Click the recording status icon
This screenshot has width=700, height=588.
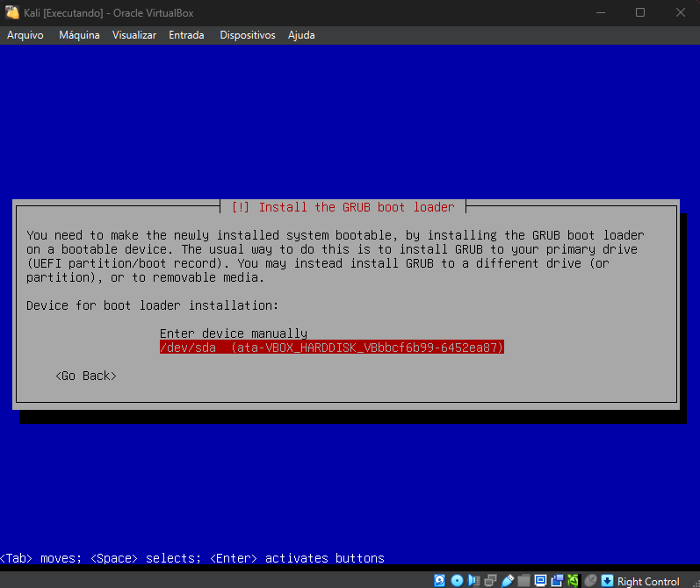[558, 581]
